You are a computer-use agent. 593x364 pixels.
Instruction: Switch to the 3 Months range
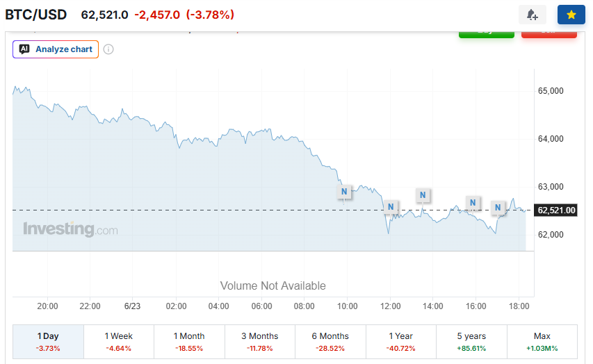pos(260,342)
